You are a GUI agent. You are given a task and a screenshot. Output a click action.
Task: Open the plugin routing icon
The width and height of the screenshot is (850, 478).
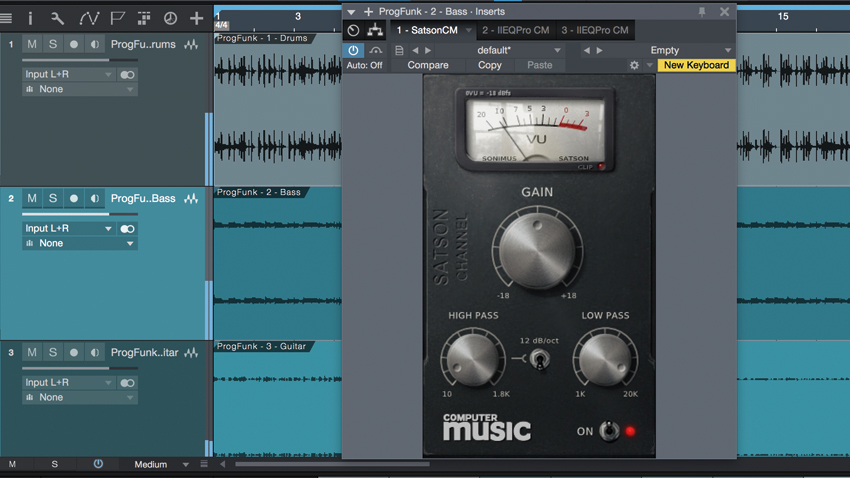[x=375, y=30]
